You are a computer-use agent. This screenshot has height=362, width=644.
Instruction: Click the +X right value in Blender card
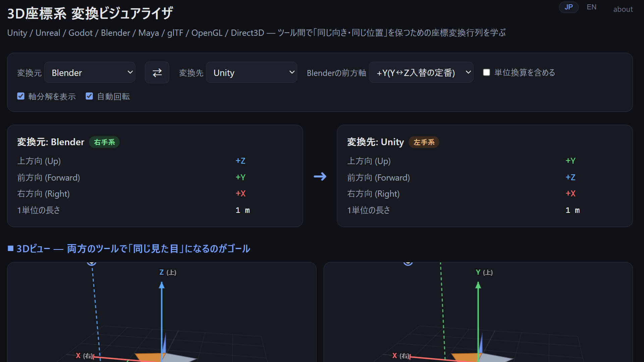pyautogui.click(x=240, y=193)
